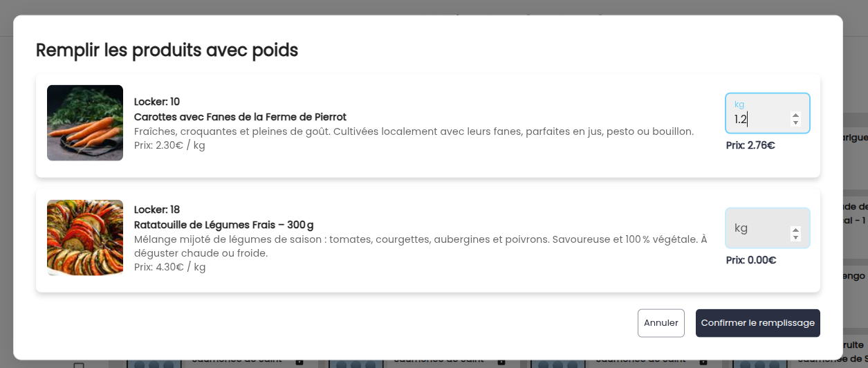Viewport: 868px width, 368px height.
Task: Click the carrots description text
Action: pos(414,131)
